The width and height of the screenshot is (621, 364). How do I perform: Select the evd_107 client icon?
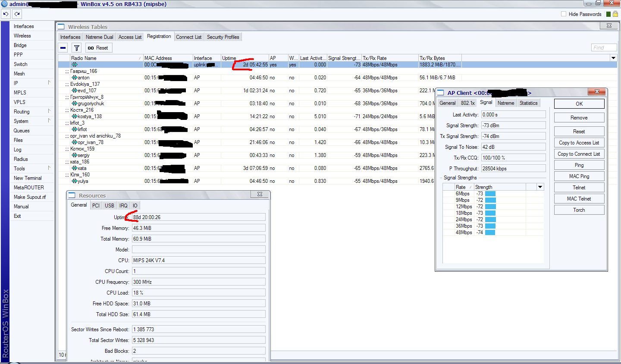(75, 91)
